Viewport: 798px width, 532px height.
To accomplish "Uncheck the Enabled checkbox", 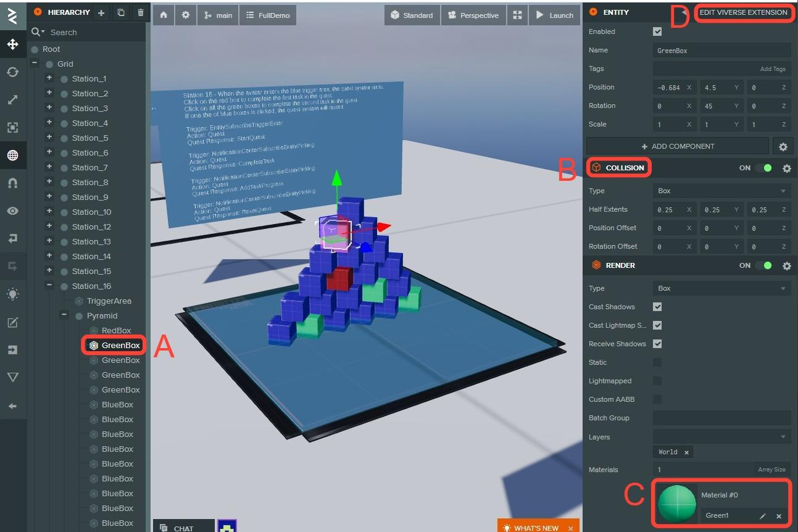I will [x=657, y=31].
